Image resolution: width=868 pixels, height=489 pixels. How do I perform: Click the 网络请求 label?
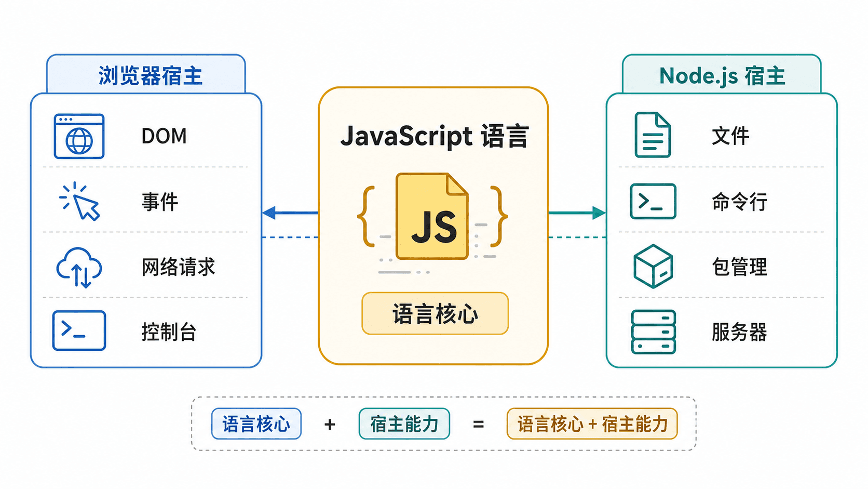(178, 267)
